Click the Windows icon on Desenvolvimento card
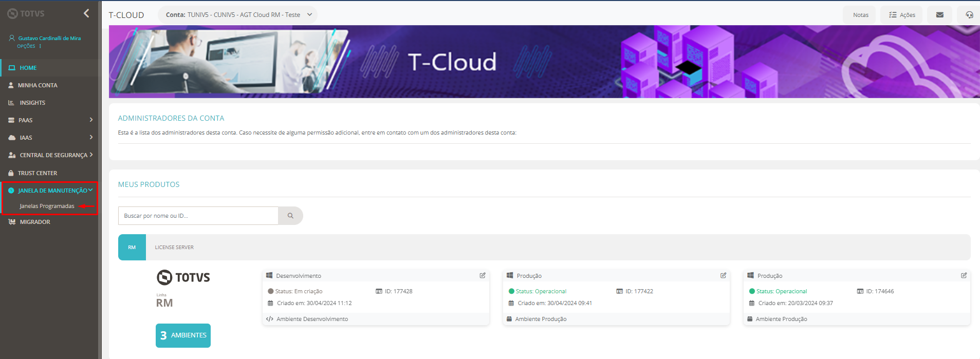This screenshot has height=359, width=980. [269, 275]
